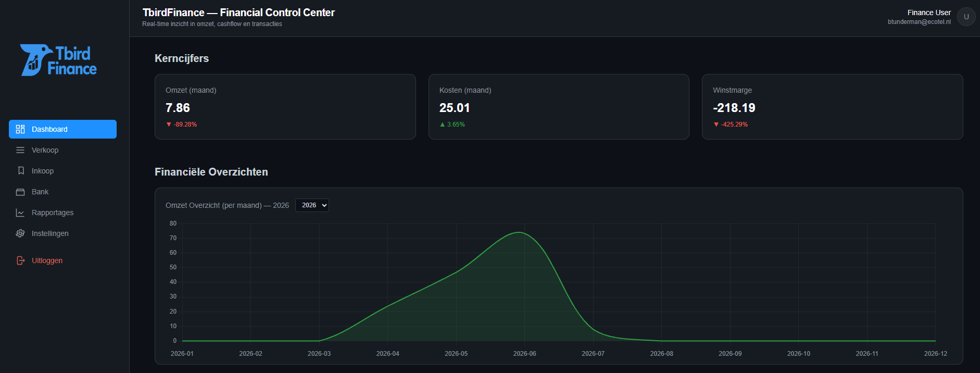The width and height of the screenshot is (980, 373).
Task: Click the Verkoop list icon
Action: (x=20, y=150)
